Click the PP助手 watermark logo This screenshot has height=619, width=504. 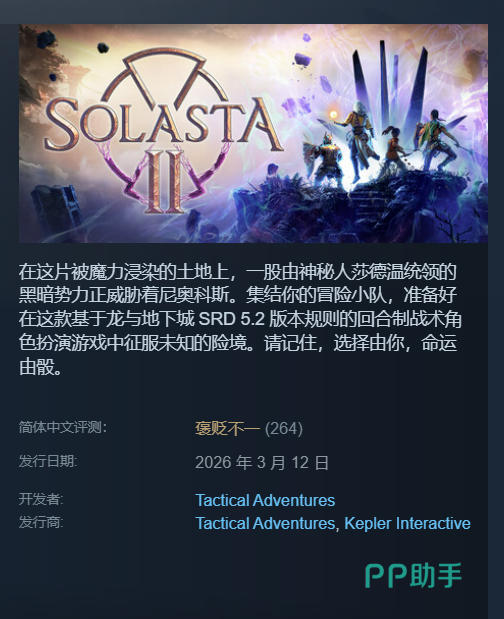(413, 576)
